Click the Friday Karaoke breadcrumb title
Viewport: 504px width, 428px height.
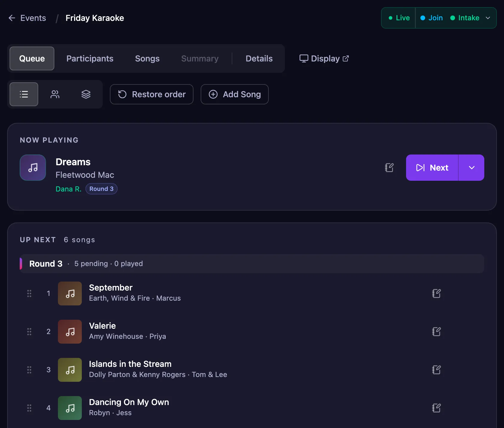click(x=95, y=18)
